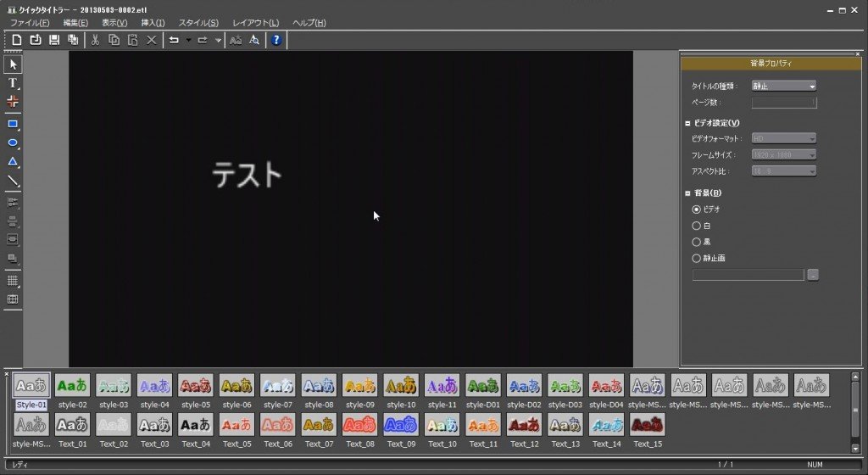This screenshot has height=475, width=868.
Task: Select 静止画 background radio button
Action: [x=697, y=258]
